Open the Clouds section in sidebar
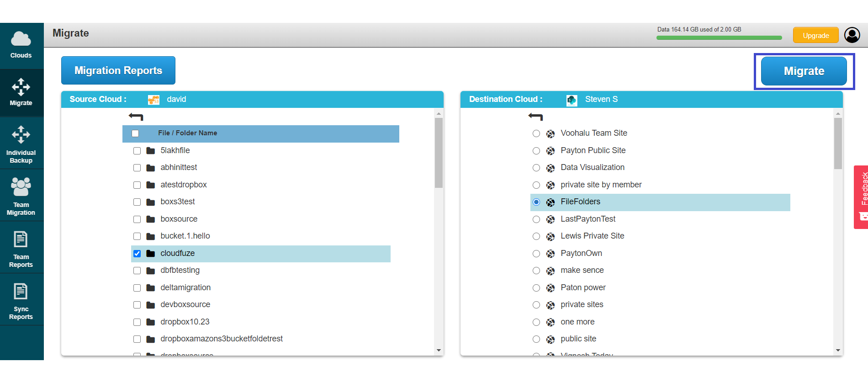Viewport: 868px width, 383px height. click(21, 46)
